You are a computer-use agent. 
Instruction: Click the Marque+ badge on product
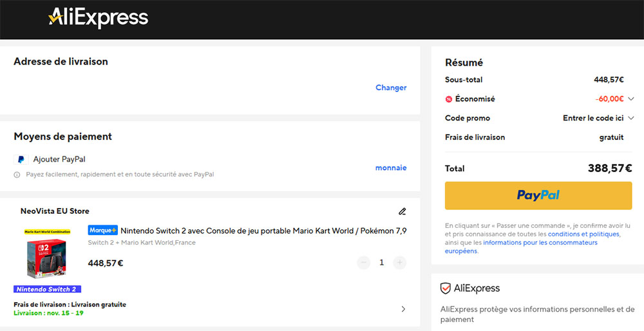click(x=103, y=231)
